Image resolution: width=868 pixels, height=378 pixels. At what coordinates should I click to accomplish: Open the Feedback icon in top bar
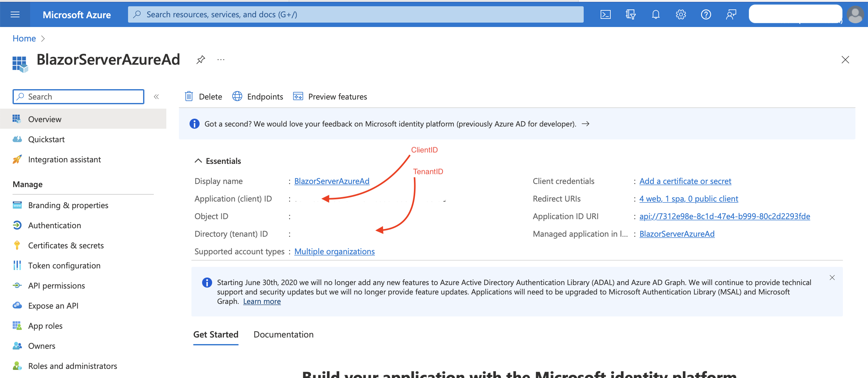(x=731, y=14)
